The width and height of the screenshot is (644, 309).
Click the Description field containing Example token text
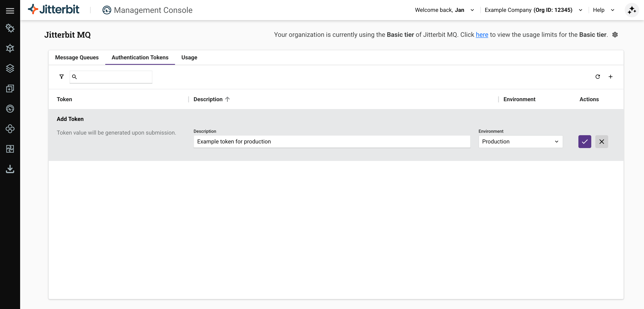[x=332, y=141]
